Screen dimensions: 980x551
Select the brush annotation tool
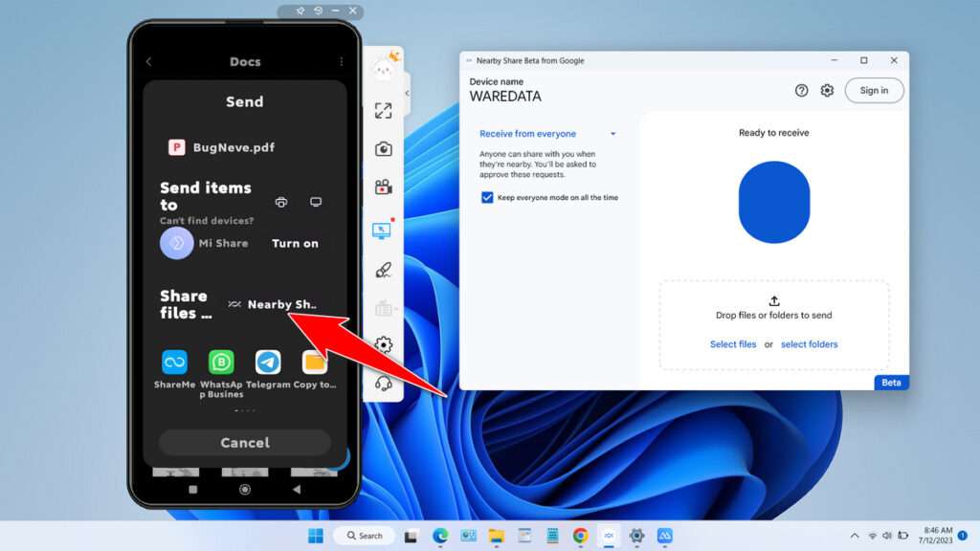click(383, 269)
